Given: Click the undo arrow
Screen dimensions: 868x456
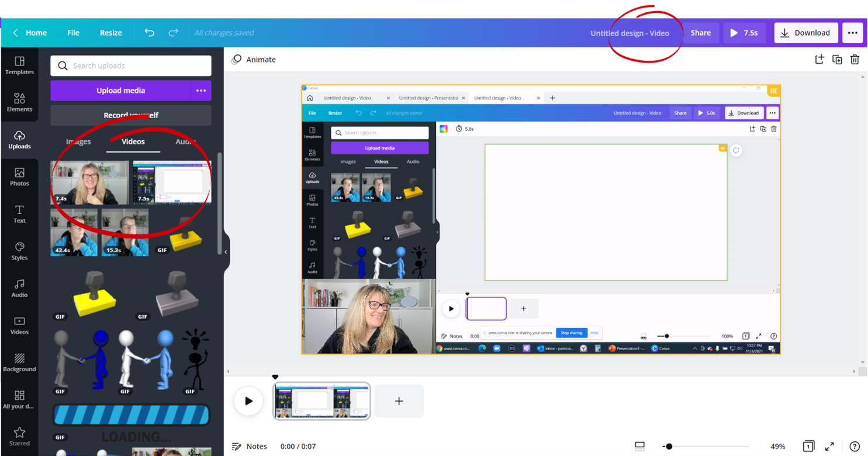Looking at the screenshot, I should 150,33.
